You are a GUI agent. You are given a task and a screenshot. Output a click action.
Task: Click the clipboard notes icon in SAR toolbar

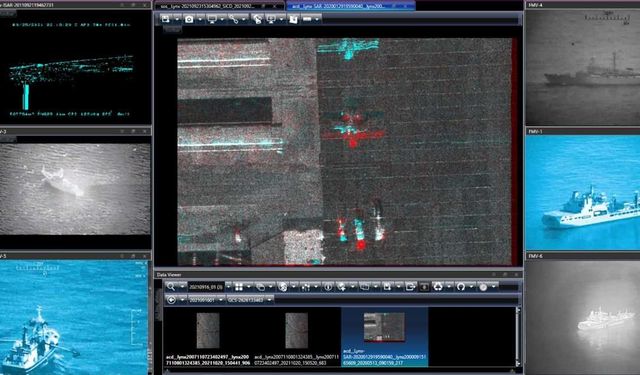click(x=293, y=19)
